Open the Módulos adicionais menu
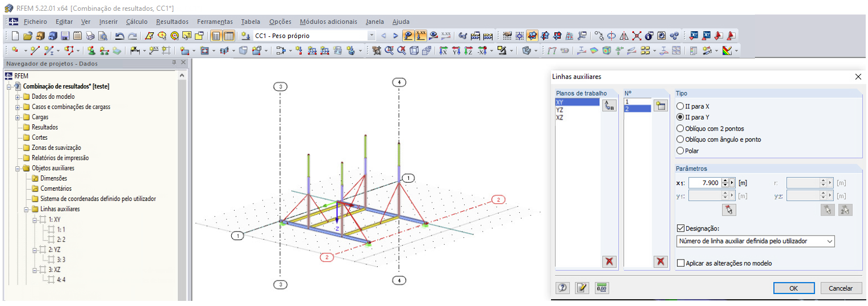Viewport: 868px width, 306px height. coord(328,22)
